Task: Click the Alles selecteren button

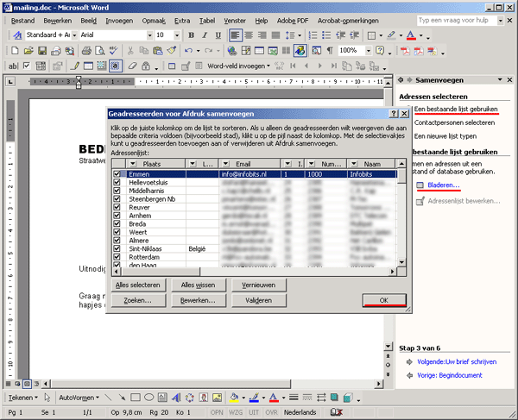Action: coord(138,284)
